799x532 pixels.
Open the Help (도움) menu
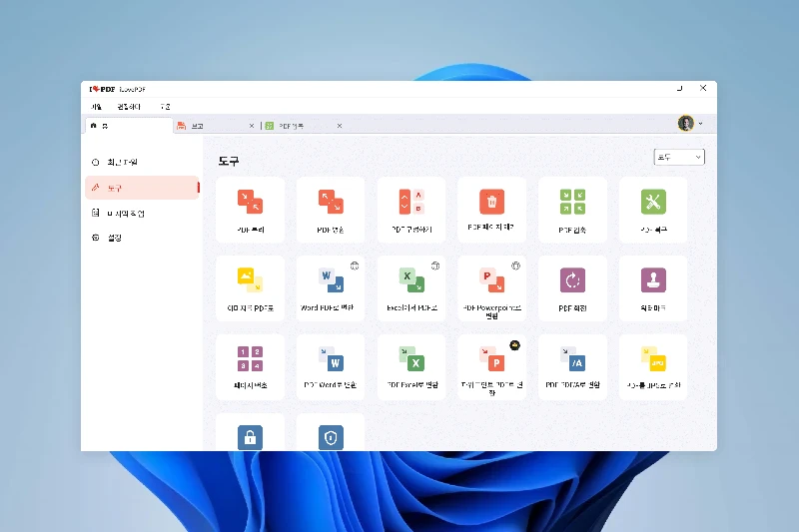coord(165,107)
